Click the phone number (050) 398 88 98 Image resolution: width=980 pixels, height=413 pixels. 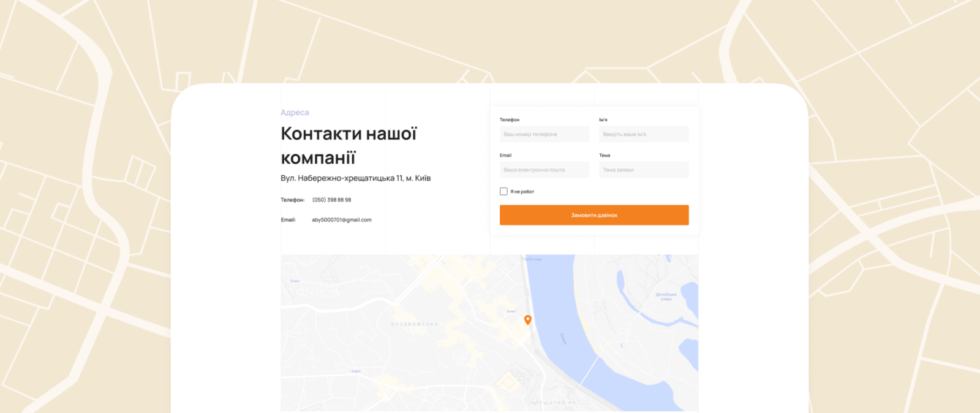pos(331,200)
